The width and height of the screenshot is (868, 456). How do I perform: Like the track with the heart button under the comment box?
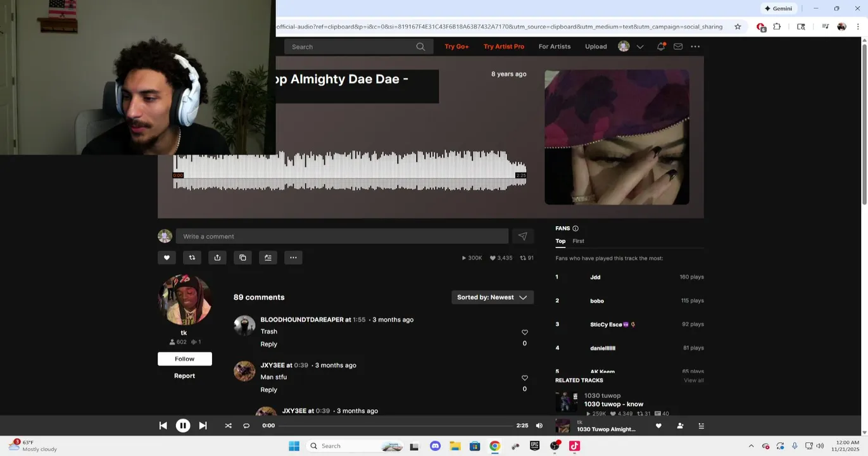pyautogui.click(x=167, y=258)
